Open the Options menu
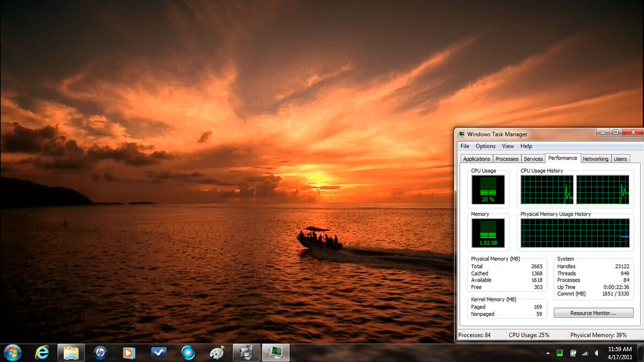The width and height of the screenshot is (644, 362). click(485, 146)
